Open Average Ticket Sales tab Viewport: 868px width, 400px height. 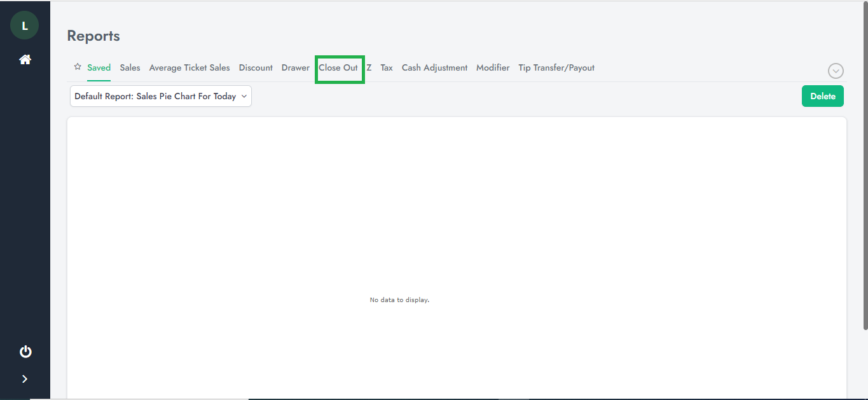pyautogui.click(x=189, y=68)
